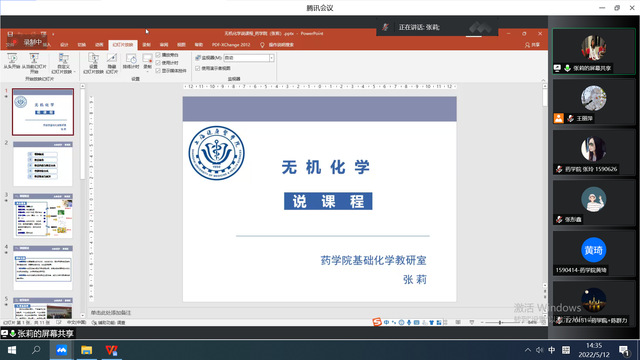Click the Share button in PowerPoint
Screen dimensions: 640x360
[533, 45]
